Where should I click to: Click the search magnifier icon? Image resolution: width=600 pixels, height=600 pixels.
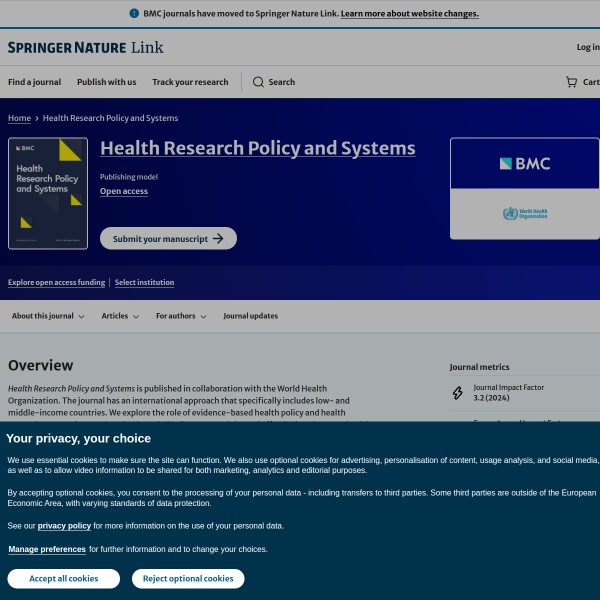pyautogui.click(x=258, y=82)
